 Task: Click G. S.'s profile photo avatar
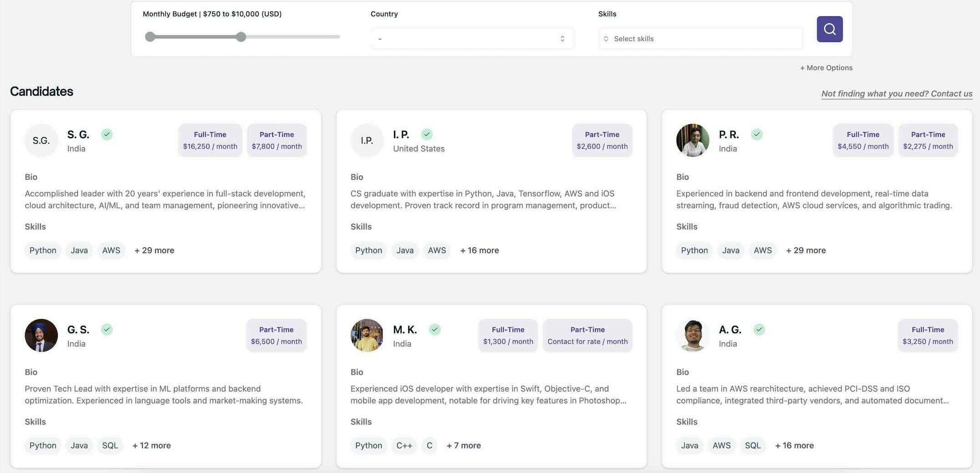[41, 335]
